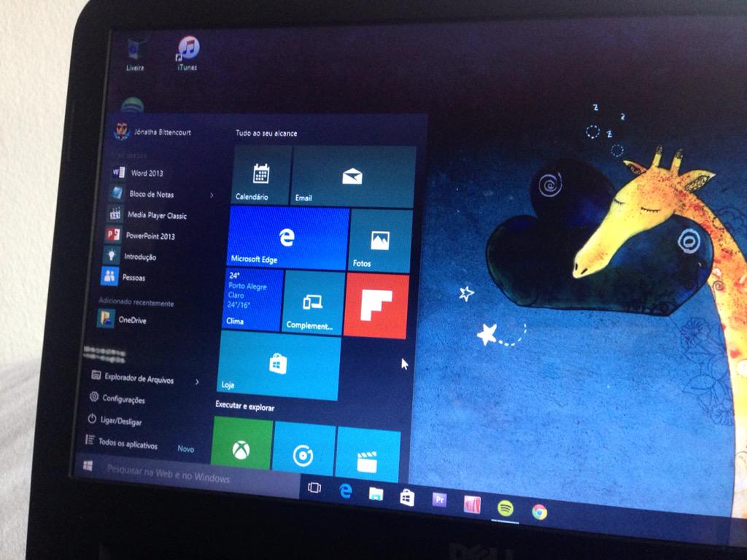Open the Calendário tile
Image resolution: width=747 pixels, height=560 pixels.
(x=262, y=175)
